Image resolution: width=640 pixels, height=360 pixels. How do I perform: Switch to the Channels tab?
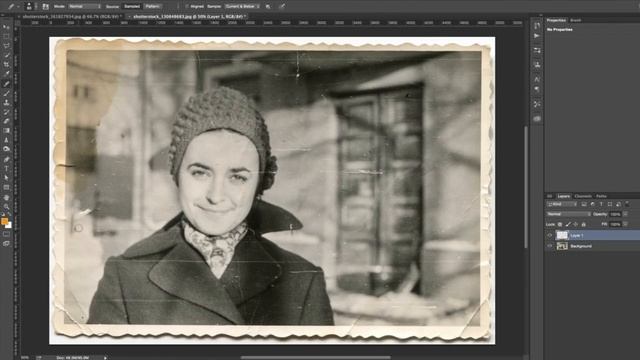point(583,196)
